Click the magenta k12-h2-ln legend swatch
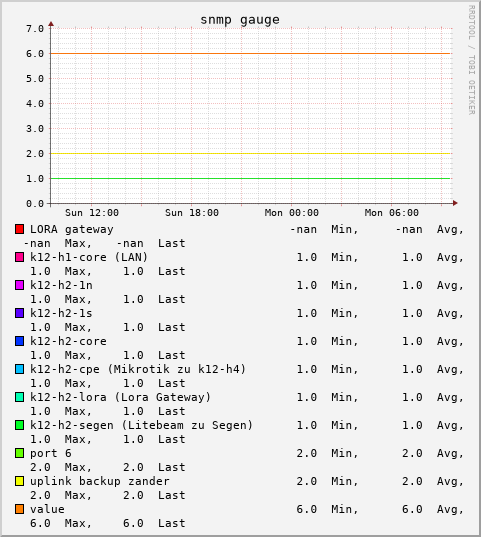The image size is (481, 537). point(20,285)
